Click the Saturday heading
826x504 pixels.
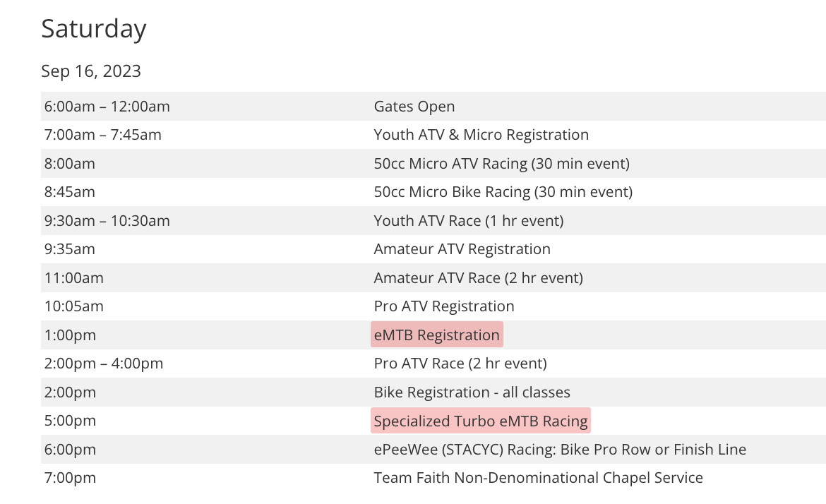tap(94, 29)
